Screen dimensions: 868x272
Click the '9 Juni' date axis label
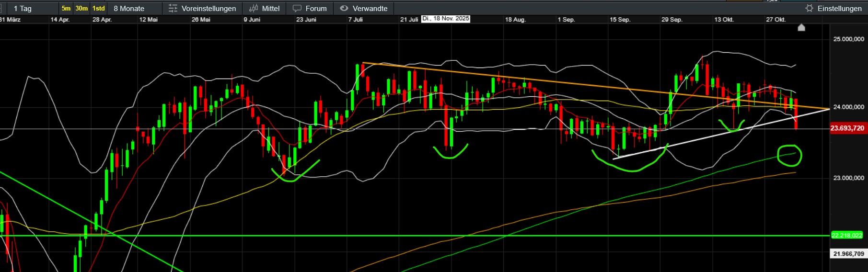point(252,20)
